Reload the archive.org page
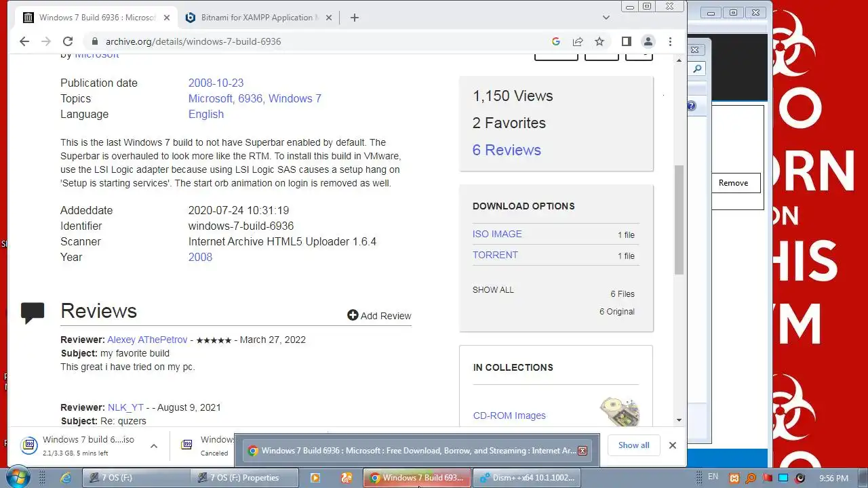This screenshot has height=488, width=868. [x=68, y=41]
